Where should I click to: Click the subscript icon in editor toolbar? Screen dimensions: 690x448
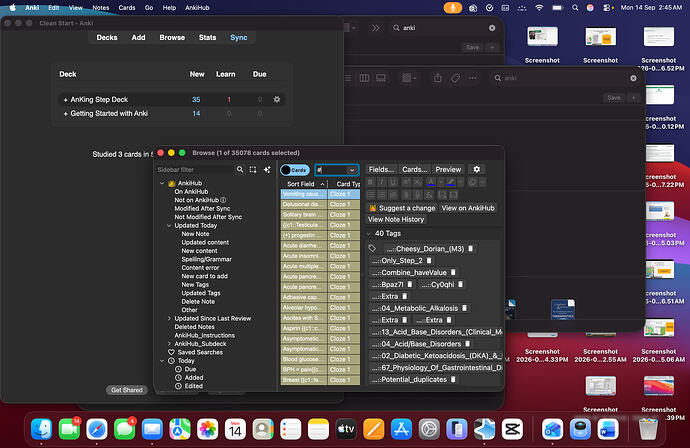417,182
